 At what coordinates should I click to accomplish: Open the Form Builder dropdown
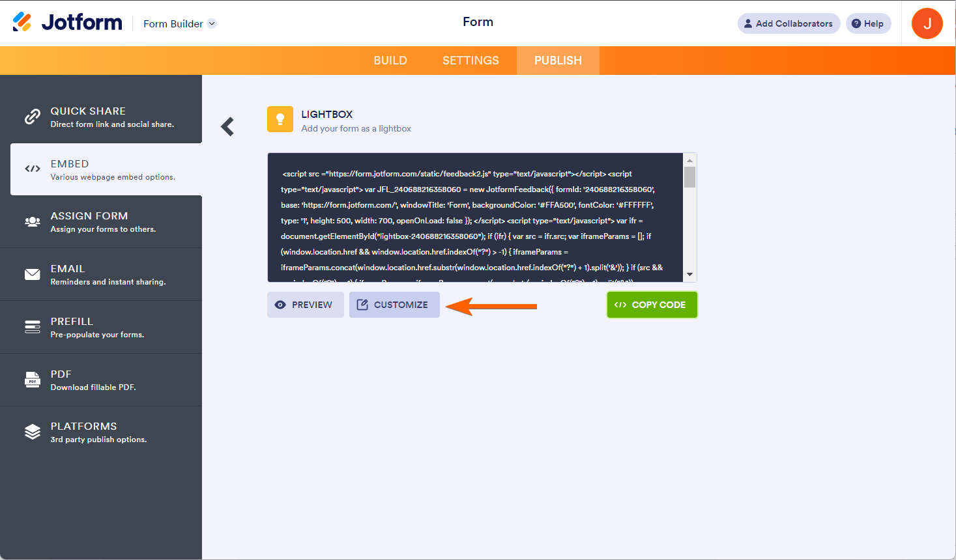click(x=180, y=24)
